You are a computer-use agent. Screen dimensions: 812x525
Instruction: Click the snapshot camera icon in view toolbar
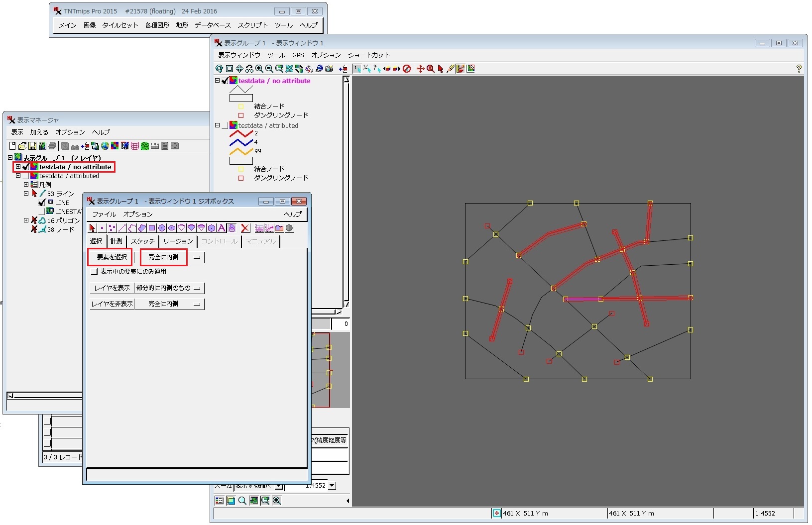tap(329, 69)
